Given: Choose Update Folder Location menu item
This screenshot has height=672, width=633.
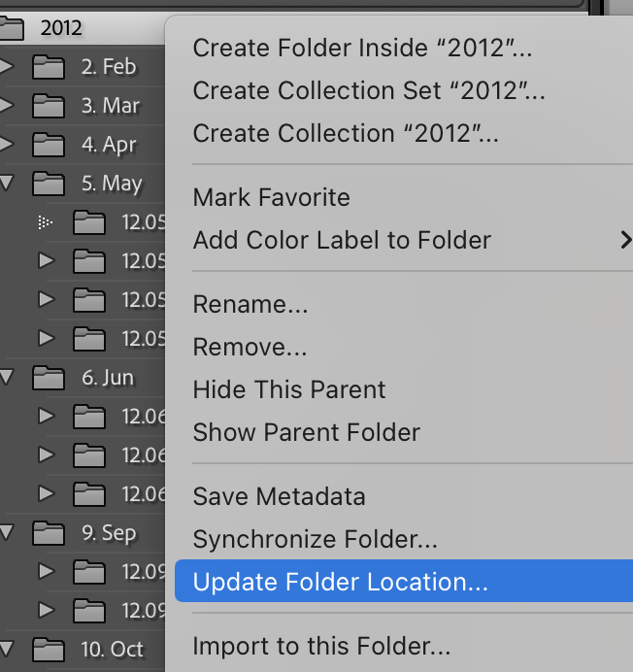Looking at the screenshot, I should pos(340,583).
